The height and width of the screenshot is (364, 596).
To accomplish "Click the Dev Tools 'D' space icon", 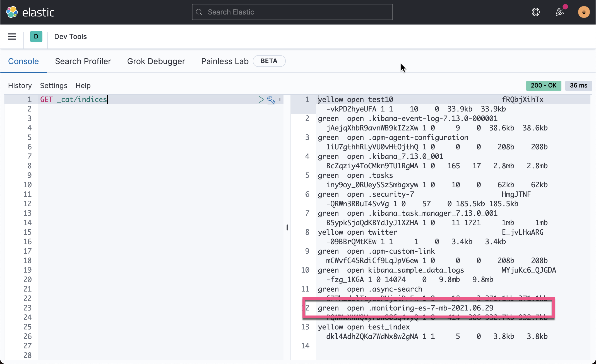I will coord(36,37).
